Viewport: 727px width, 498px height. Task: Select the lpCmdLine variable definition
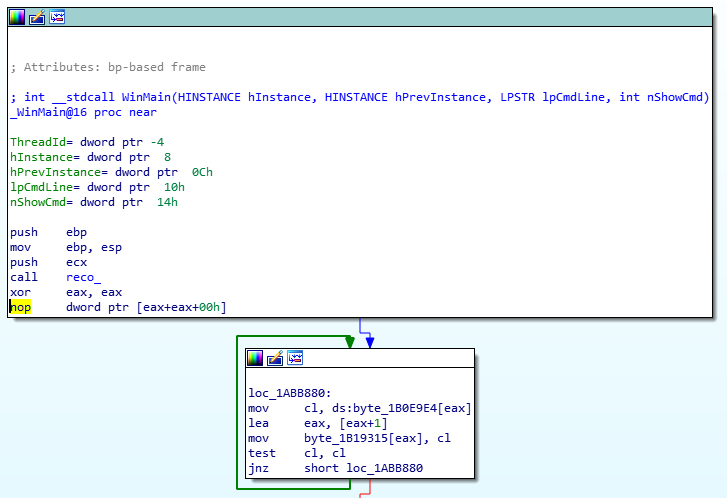[x=97, y=187]
